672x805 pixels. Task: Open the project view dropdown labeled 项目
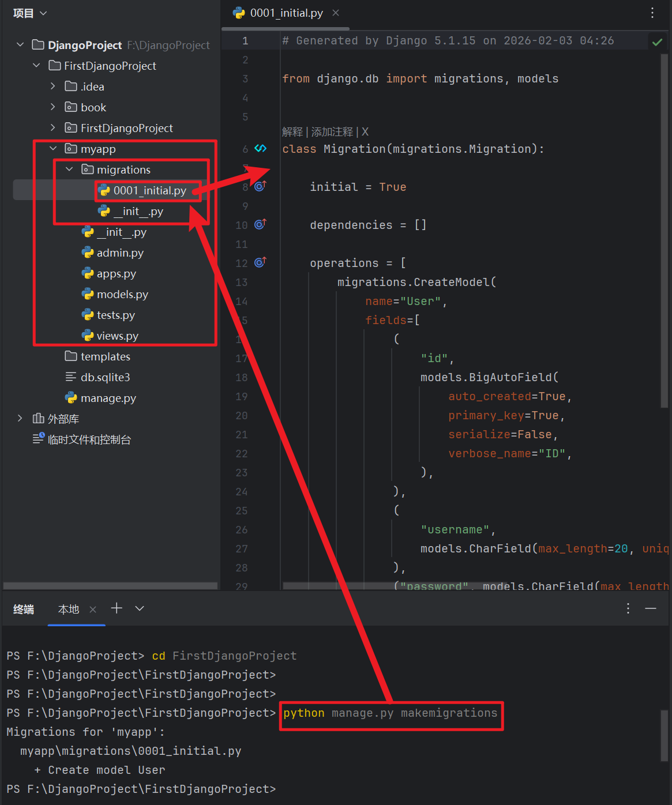30,13
